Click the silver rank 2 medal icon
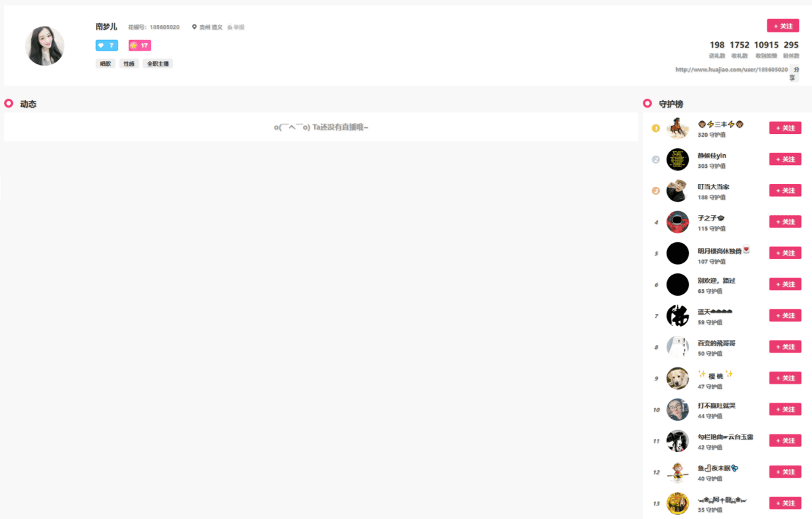812x519 pixels. click(655, 160)
